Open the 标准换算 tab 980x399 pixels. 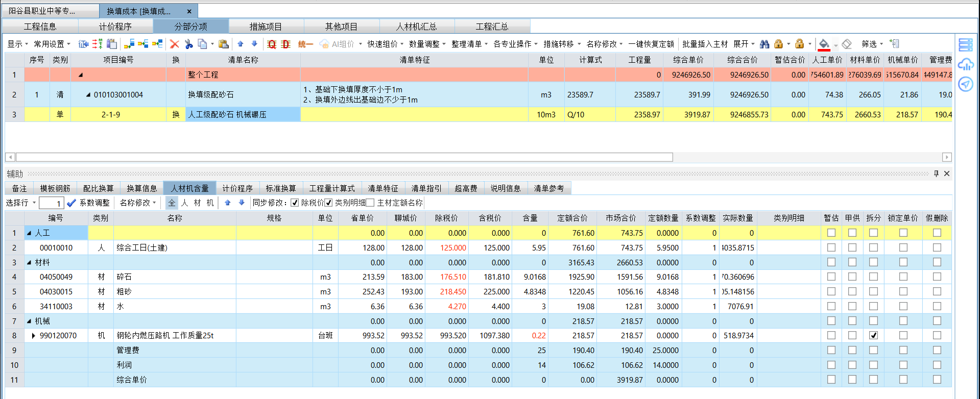tap(281, 188)
